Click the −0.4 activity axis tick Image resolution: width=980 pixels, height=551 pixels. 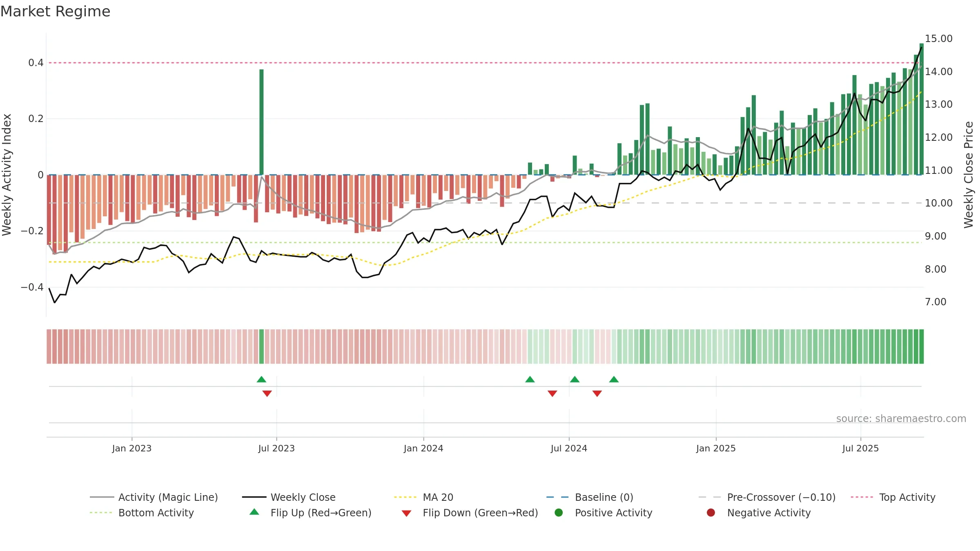32,287
